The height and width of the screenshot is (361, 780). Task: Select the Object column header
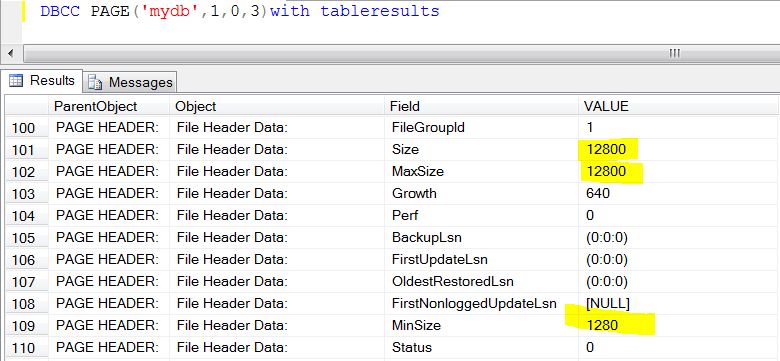pos(277,106)
